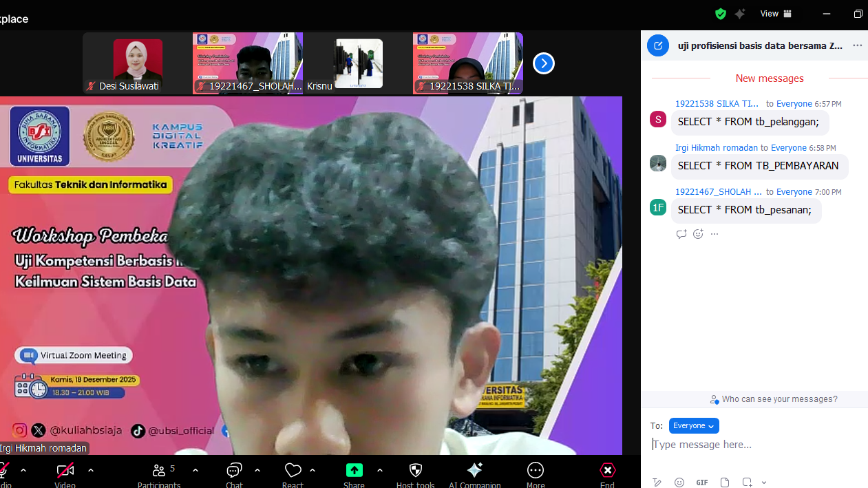Add reaction to the tb_pesanan message

pyautogui.click(x=698, y=234)
